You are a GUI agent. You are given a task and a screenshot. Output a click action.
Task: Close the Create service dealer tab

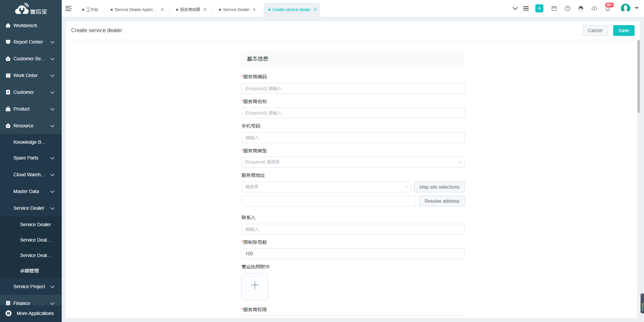point(315,10)
